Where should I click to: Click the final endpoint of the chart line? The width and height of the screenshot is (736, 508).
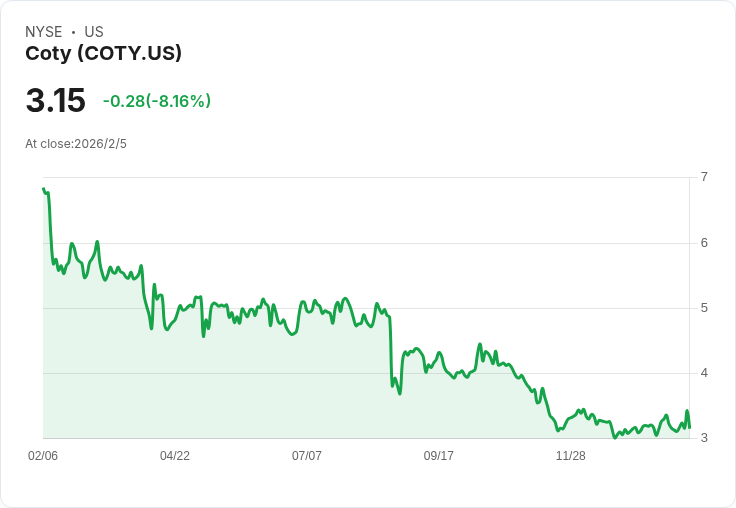(689, 427)
